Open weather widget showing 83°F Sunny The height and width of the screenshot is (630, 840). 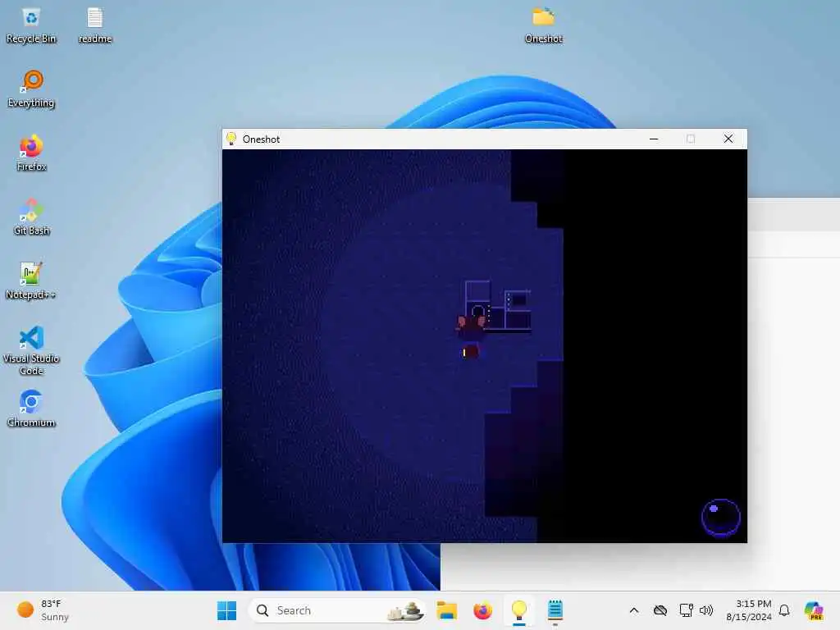point(43,610)
